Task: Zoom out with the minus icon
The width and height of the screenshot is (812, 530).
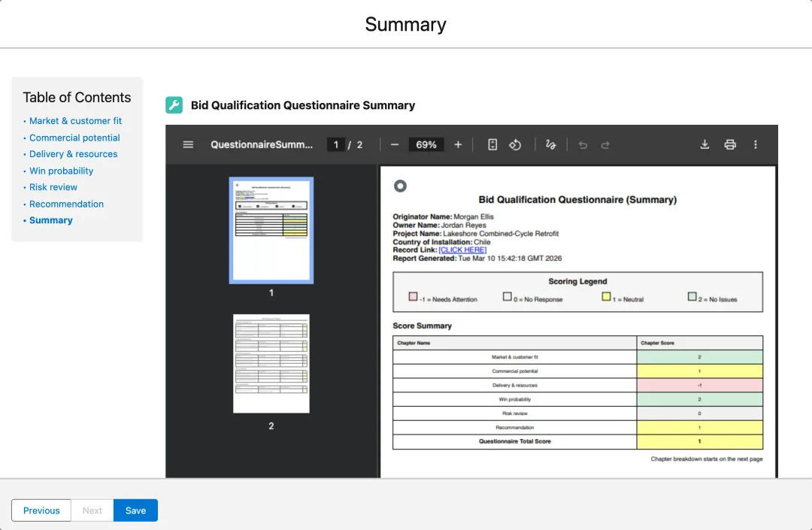Action: pyautogui.click(x=395, y=144)
